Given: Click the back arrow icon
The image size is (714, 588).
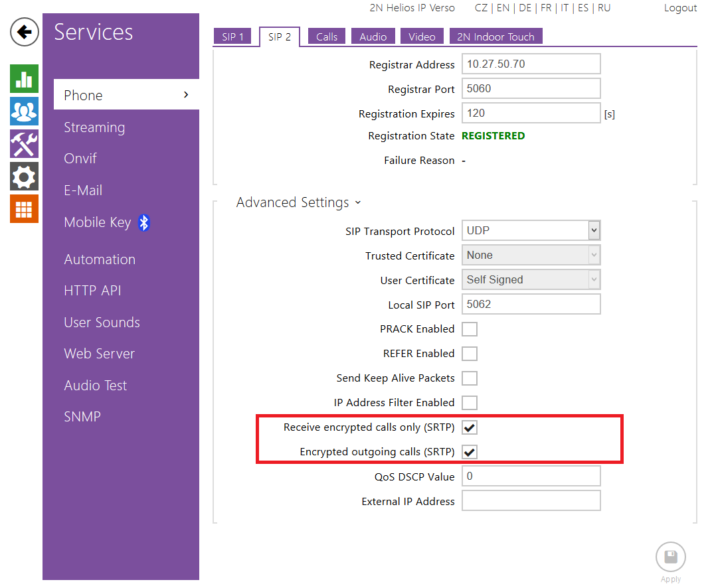Looking at the screenshot, I should pyautogui.click(x=24, y=32).
